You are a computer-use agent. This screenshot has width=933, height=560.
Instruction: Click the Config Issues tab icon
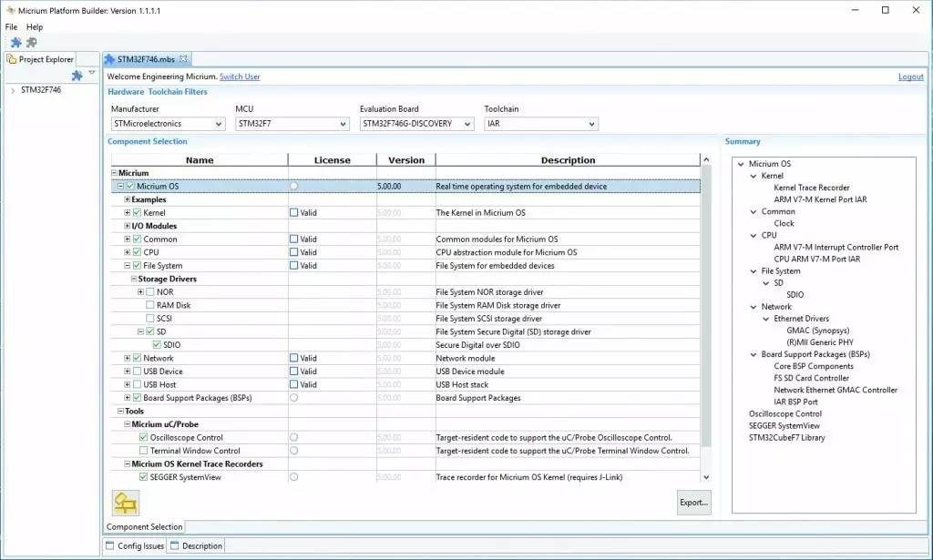pyautogui.click(x=110, y=546)
